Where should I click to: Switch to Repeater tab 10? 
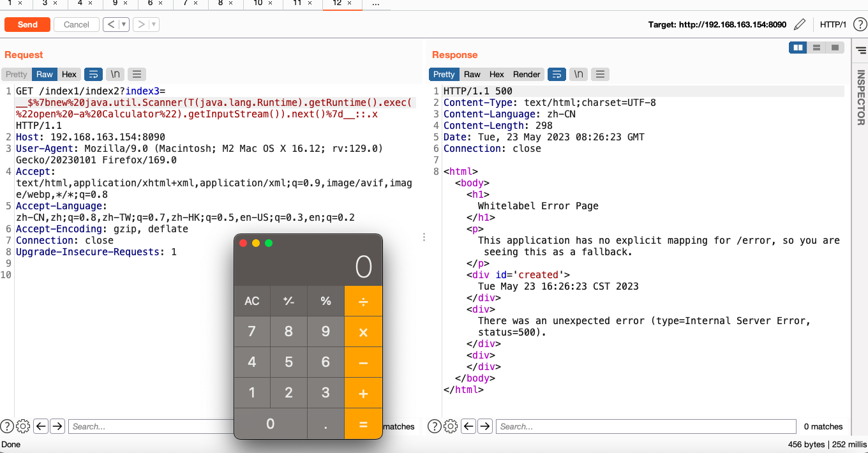(262, 4)
